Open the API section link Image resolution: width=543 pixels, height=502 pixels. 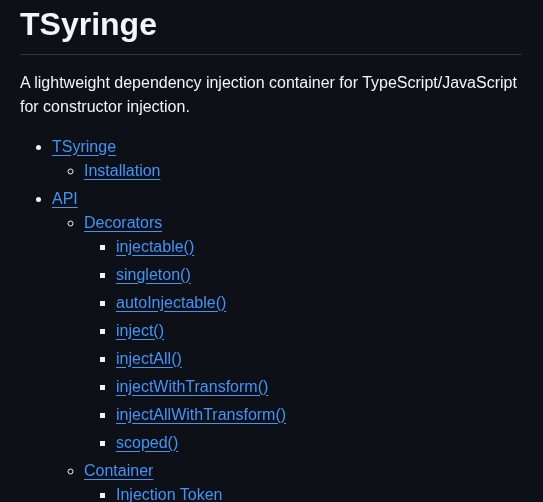[64, 198]
